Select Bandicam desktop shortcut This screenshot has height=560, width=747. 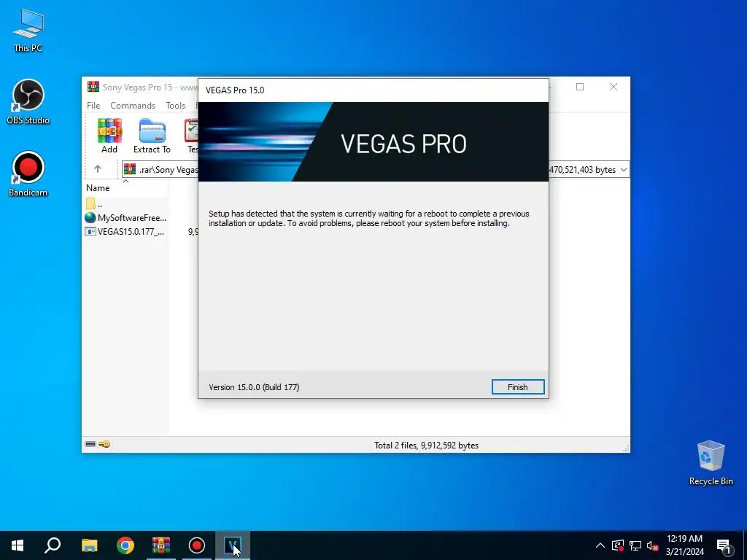(x=28, y=174)
